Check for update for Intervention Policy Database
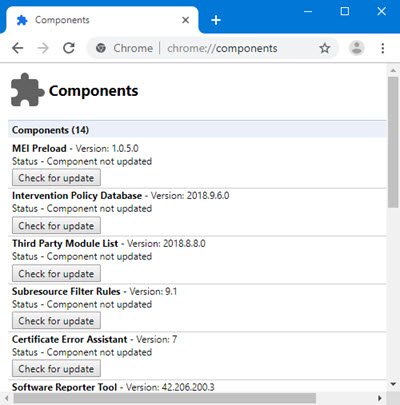The width and height of the screenshot is (400, 405). pyautogui.click(x=56, y=226)
